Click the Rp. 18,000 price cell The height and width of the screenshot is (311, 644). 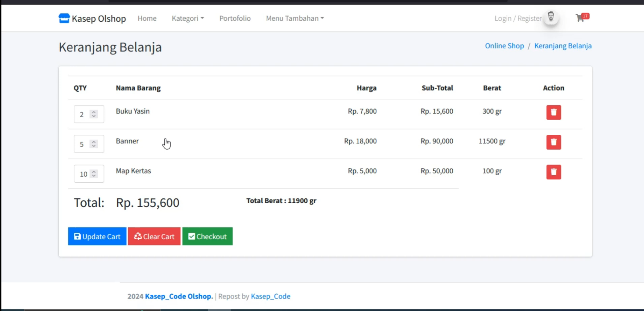tap(360, 141)
